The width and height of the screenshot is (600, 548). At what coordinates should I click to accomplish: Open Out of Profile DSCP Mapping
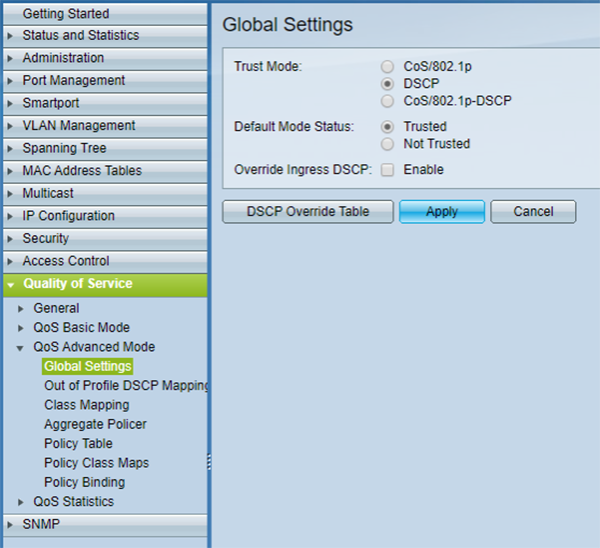coord(126,386)
